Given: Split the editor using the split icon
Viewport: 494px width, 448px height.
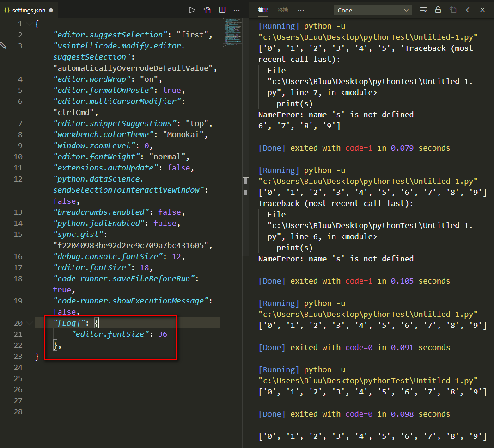Looking at the screenshot, I should pos(222,10).
